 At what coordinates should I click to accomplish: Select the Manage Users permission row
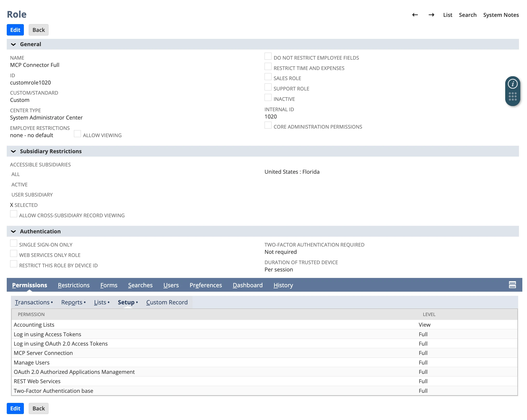pos(264,362)
